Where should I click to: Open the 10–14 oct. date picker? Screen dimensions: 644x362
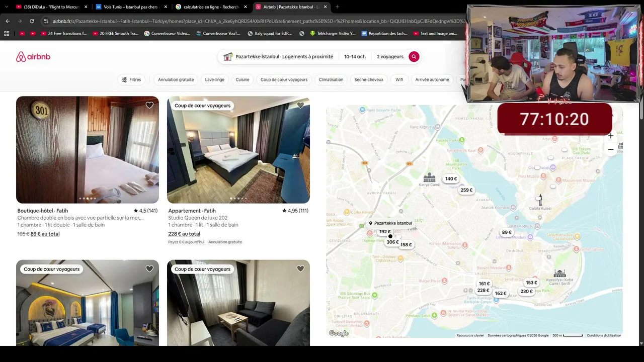tap(355, 57)
